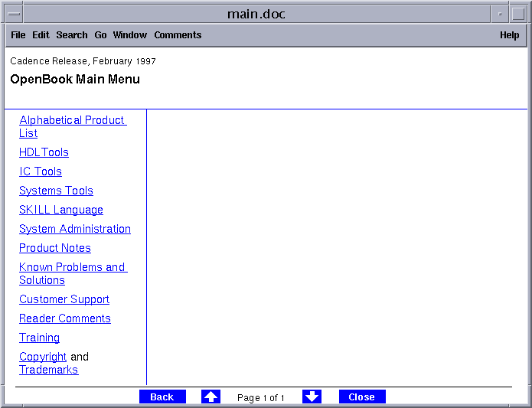Open the Copyright link
Image resolution: width=532 pixels, height=408 pixels.
pos(43,357)
